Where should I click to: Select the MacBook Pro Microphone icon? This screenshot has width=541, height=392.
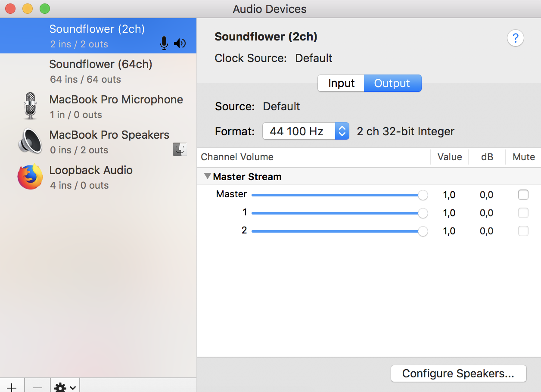pos(30,106)
